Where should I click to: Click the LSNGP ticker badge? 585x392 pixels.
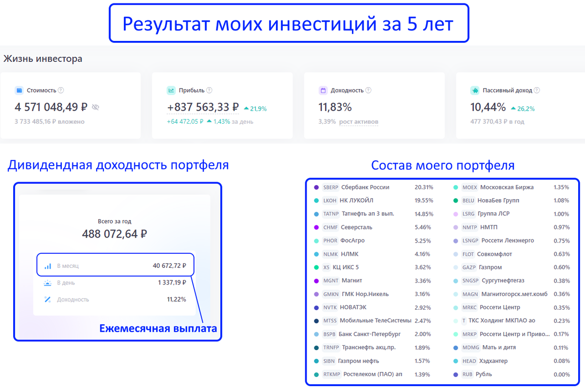(470, 241)
